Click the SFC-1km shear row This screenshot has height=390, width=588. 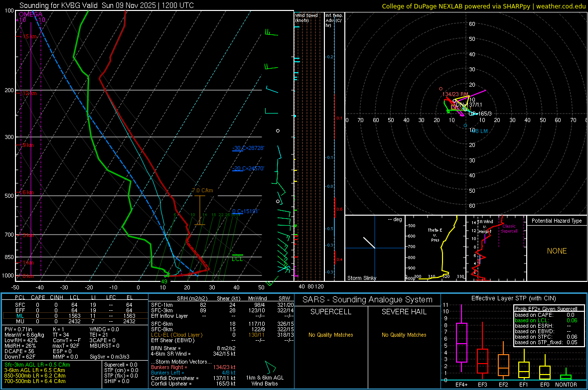222,305
